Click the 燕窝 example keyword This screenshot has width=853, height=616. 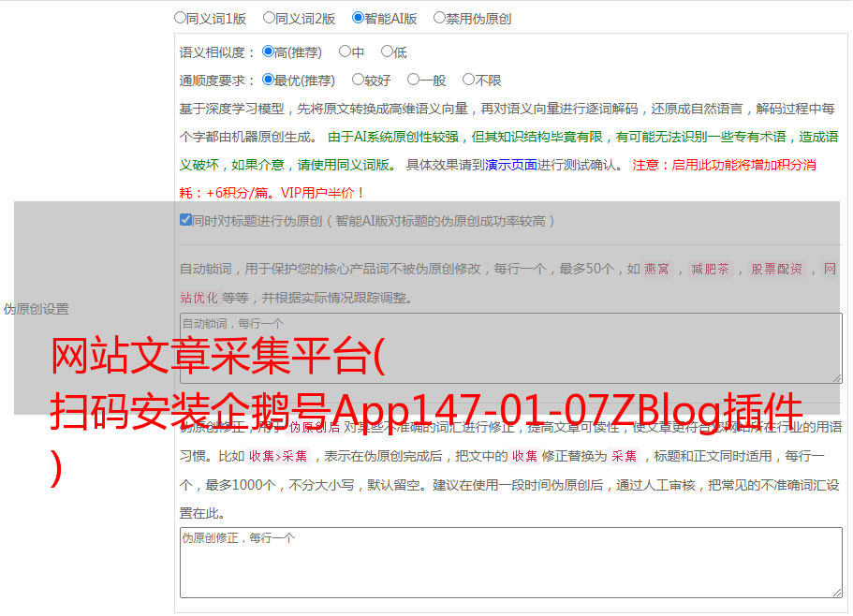coord(656,269)
